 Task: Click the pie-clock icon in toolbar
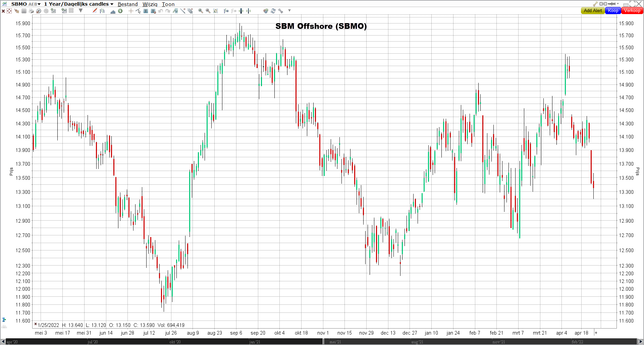39,11
